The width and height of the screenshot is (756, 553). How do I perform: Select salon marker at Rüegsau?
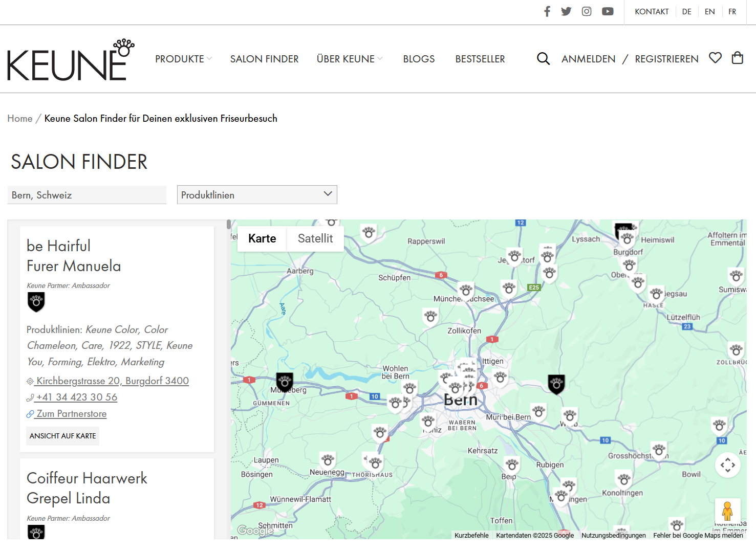point(657,295)
